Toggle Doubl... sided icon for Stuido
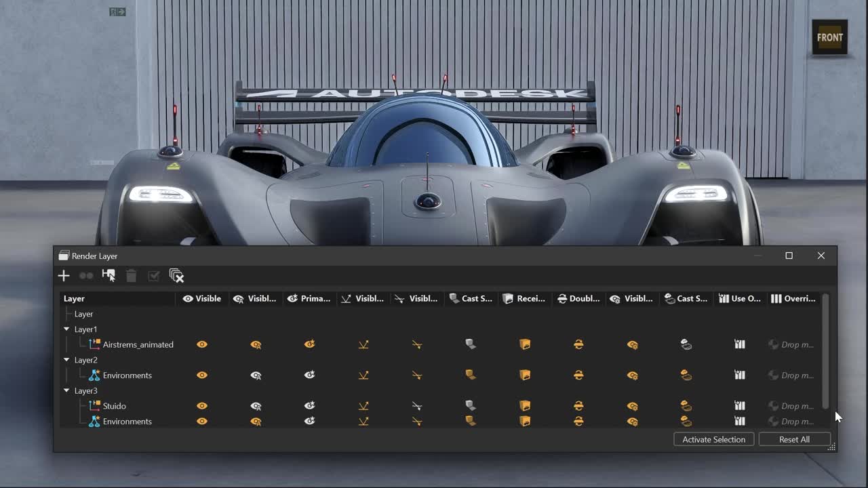The image size is (868, 488). 578,406
